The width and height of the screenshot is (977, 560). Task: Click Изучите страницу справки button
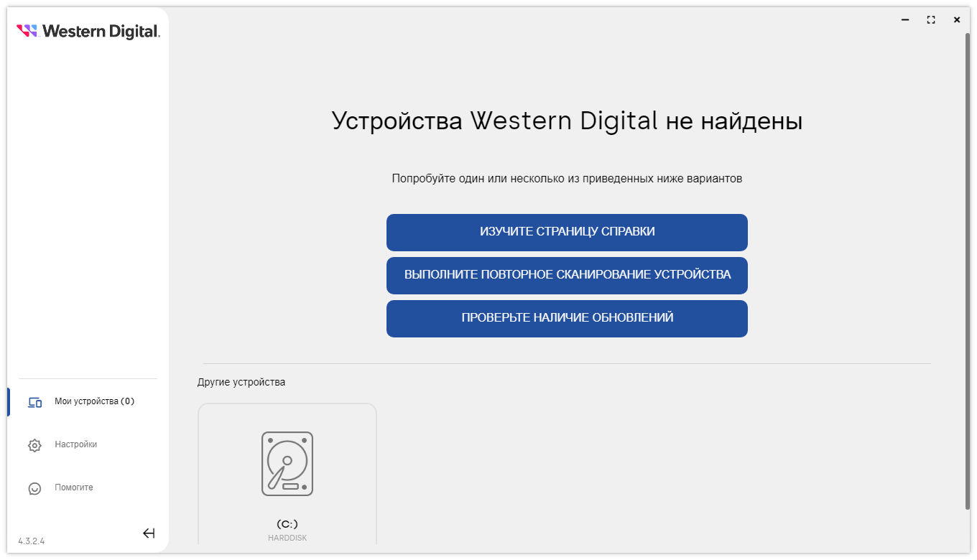coord(567,232)
